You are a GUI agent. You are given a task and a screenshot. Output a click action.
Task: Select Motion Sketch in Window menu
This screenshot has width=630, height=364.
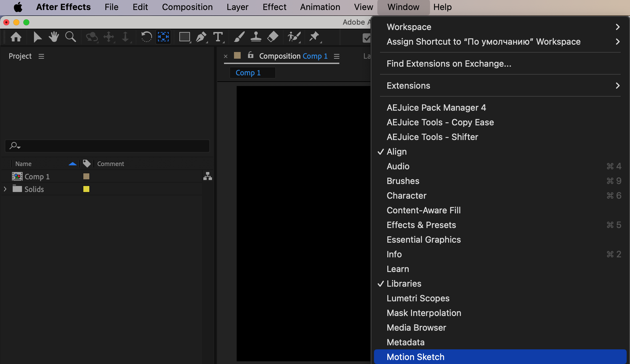[x=500, y=357]
